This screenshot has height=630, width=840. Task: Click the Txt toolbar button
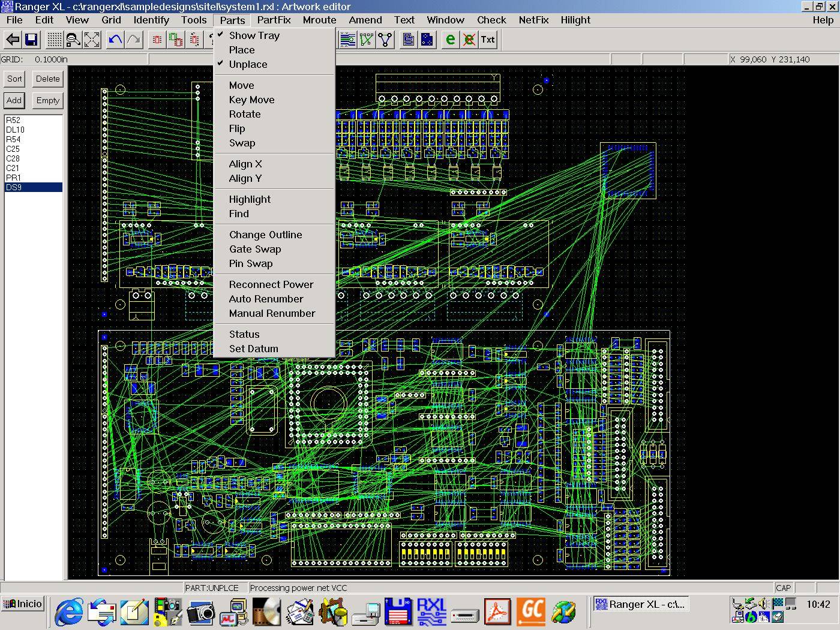tap(488, 40)
